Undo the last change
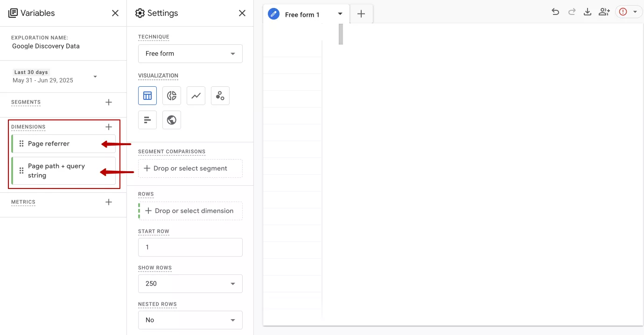644x335 pixels. [x=555, y=12]
